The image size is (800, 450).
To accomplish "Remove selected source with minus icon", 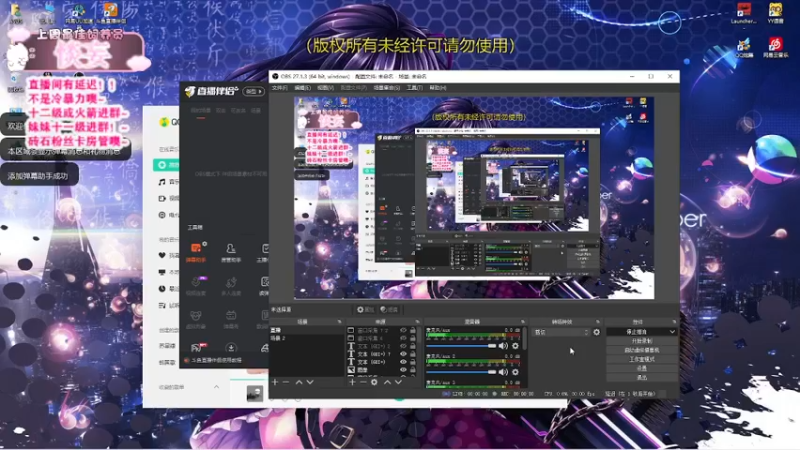I will pos(363,382).
